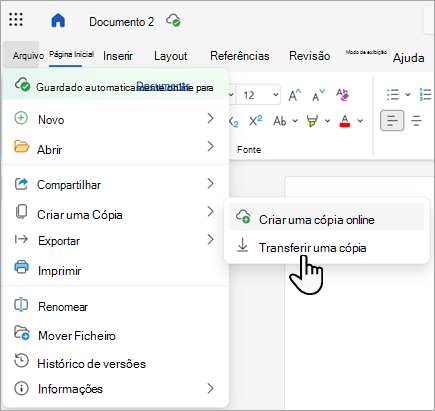Click the Histórico de versões clock icon
Screen dimensions: 435x411
(21, 361)
